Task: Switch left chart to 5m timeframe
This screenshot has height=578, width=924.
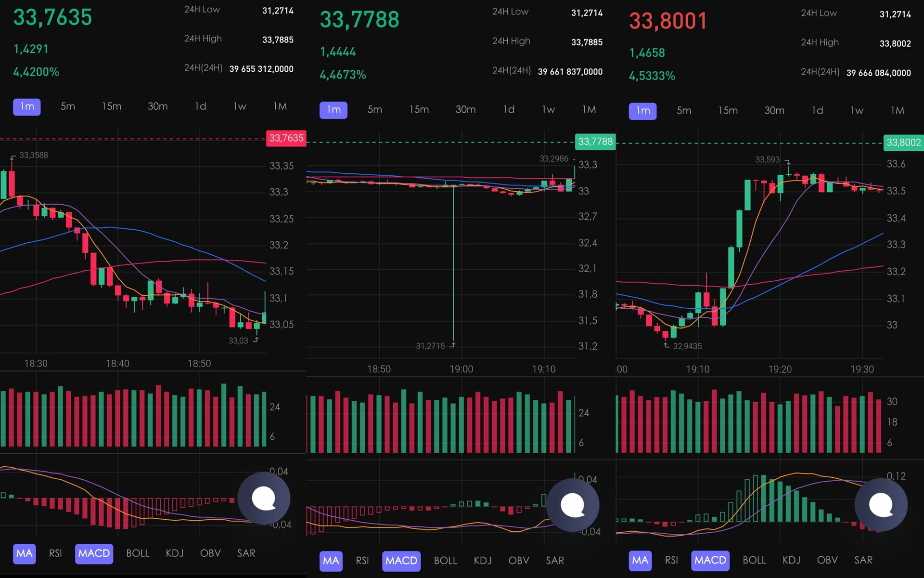Action: point(68,106)
